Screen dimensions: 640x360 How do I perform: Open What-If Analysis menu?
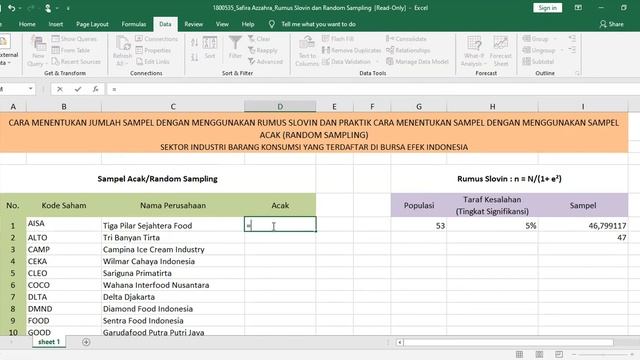(473, 51)
